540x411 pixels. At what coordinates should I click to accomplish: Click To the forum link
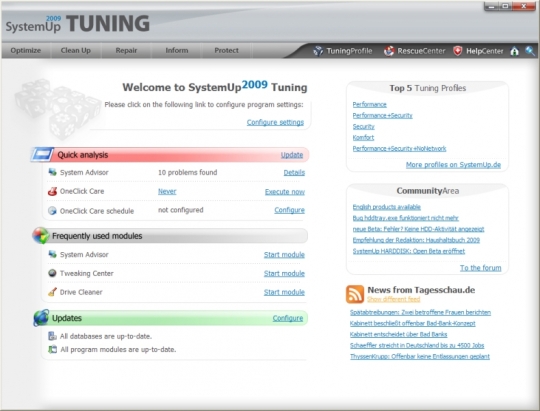[x=480, y=268]
